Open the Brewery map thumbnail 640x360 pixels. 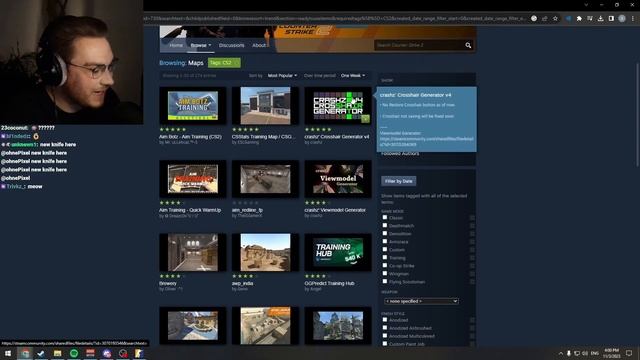pos(193,252)
